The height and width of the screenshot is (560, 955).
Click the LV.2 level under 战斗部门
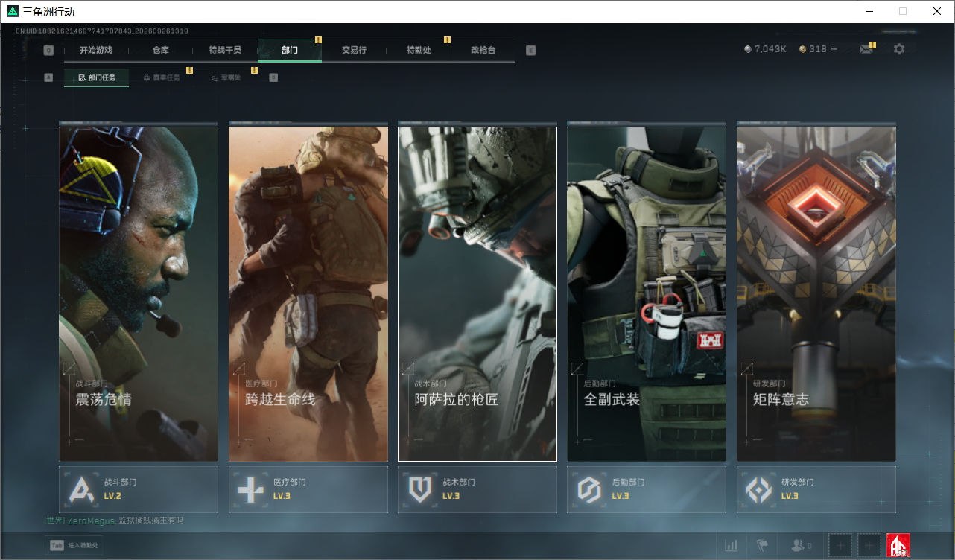tap(112, 496)
